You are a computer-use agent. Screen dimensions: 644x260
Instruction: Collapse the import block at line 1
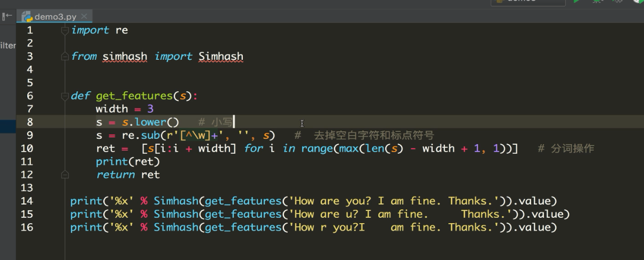pyautogui.click(x=65, y=30)
